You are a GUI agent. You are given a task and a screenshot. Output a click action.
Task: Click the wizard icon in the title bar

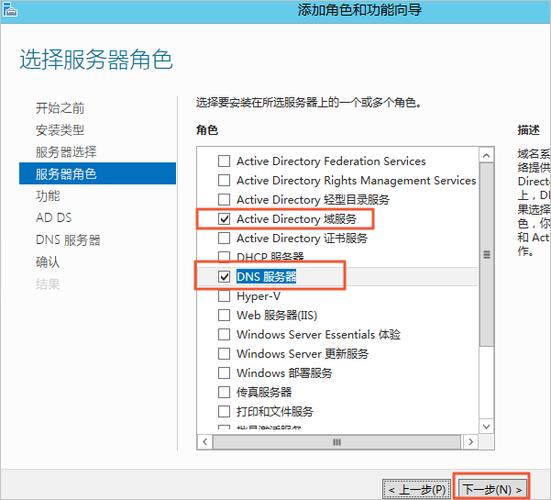(x=9, y=9)
